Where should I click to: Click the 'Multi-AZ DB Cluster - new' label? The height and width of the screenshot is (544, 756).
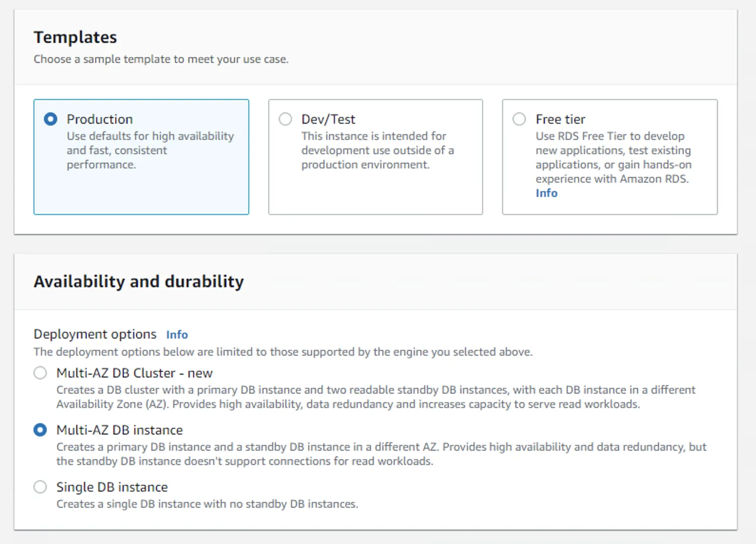(134, 373)
